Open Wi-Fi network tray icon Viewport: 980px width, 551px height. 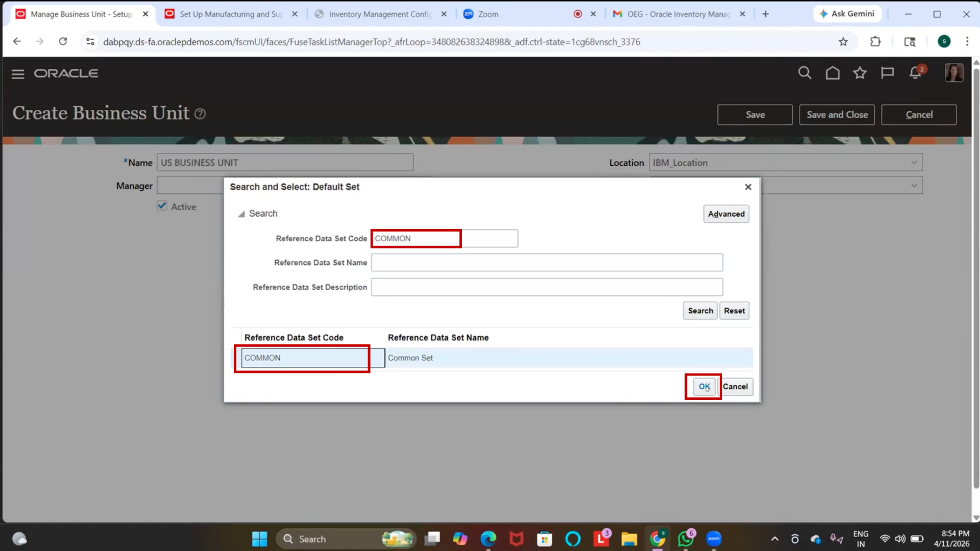pos(885,539)
